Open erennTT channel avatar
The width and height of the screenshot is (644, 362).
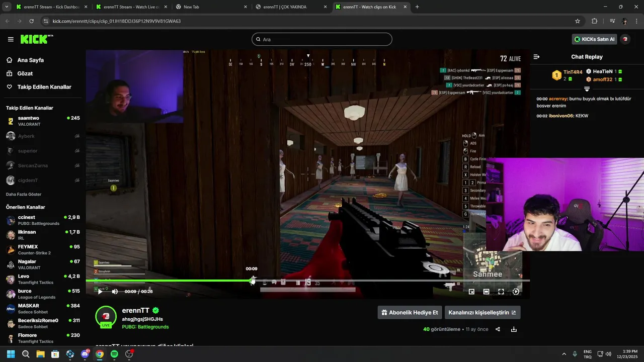tap(106, 317)
